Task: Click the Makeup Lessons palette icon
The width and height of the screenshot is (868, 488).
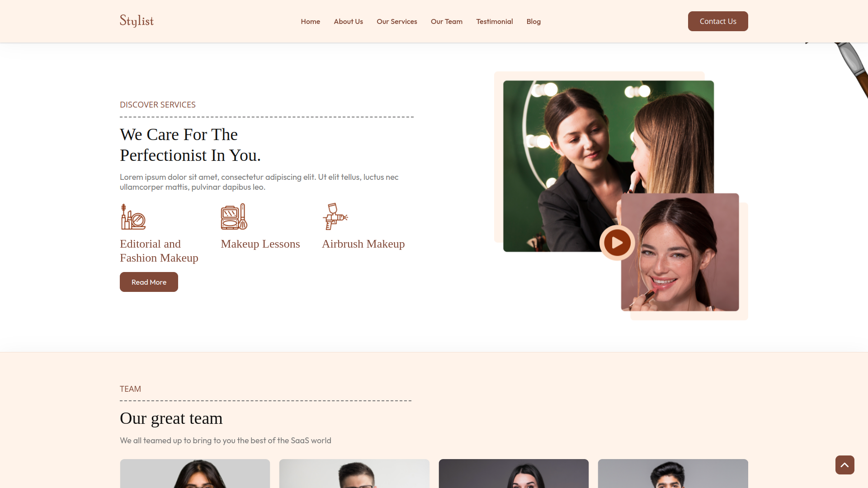Action: pos(234,217)
